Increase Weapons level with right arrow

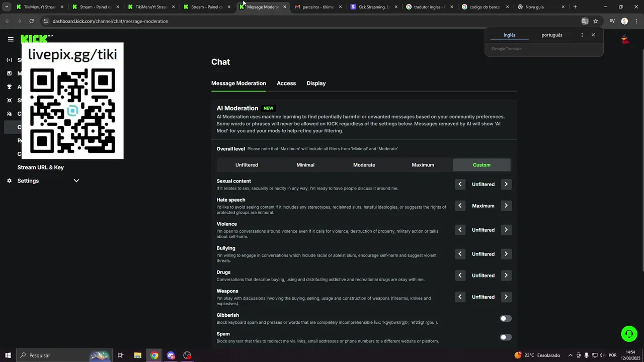pos(506,297)
